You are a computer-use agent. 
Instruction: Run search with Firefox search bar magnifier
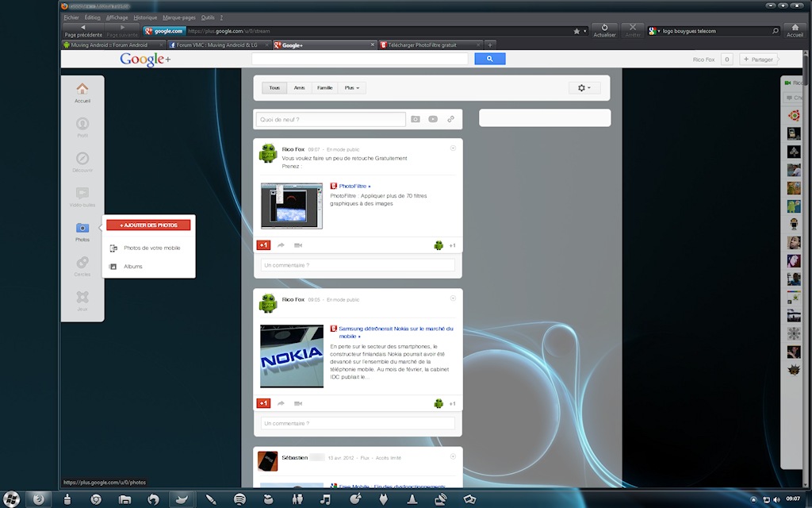(x=776, y=31)
